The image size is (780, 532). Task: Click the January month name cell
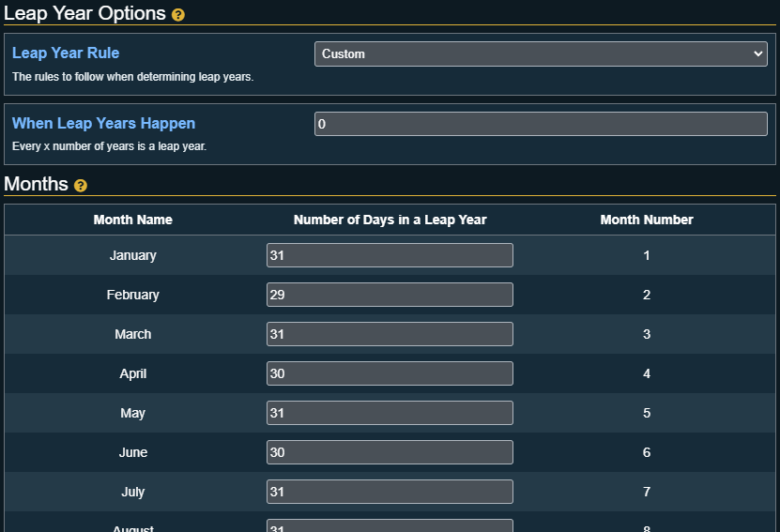click(133, 255)
